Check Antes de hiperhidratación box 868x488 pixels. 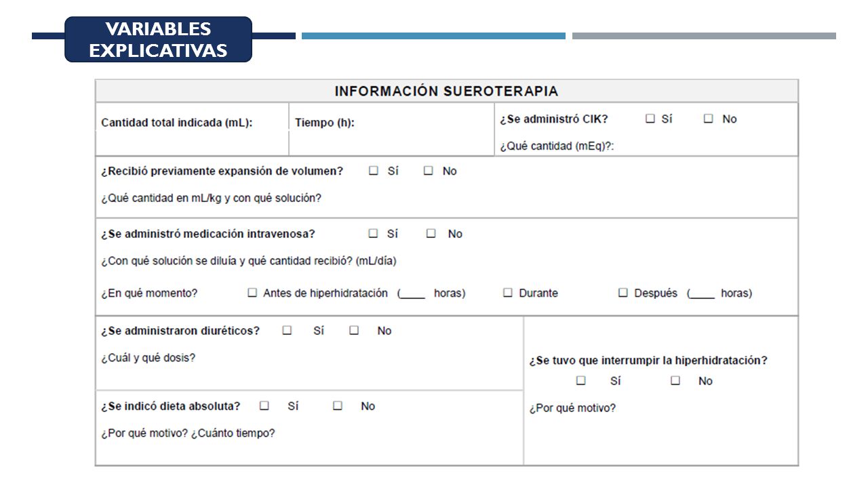pos(252,293)
